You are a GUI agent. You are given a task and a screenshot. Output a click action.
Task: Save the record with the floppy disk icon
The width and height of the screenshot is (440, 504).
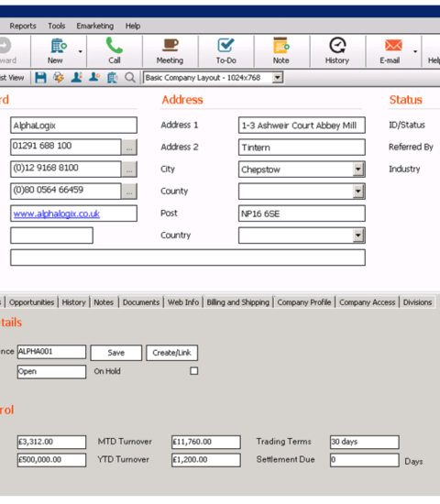[x=40, y=78]
